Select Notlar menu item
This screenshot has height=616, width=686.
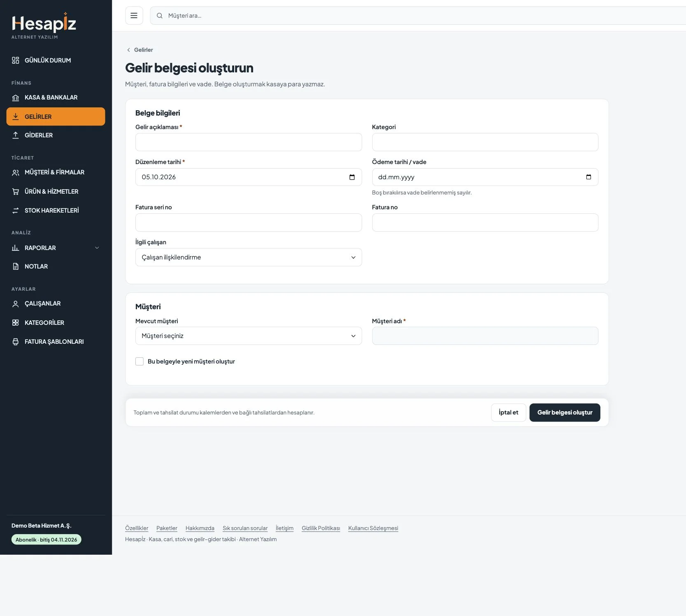(x=56, y=266)
